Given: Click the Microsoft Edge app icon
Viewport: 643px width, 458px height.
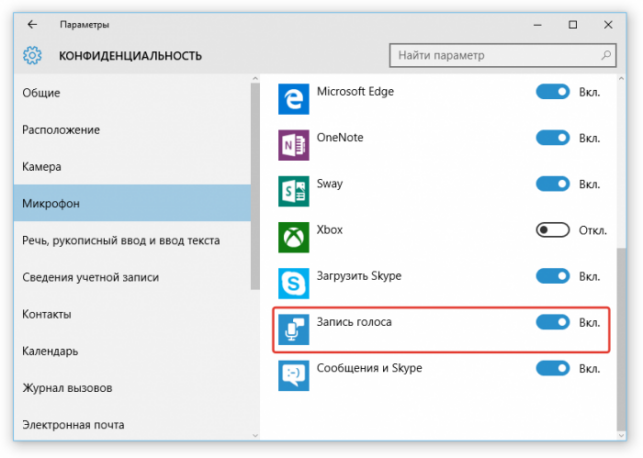Looking at the screenshot, I should point(294,99).
